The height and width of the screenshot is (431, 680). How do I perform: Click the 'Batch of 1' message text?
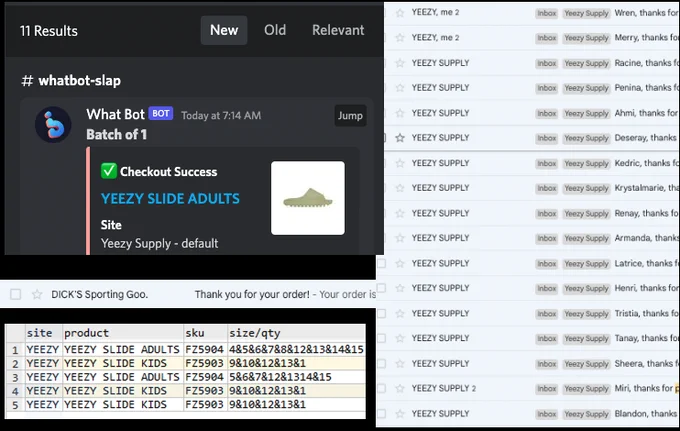click(x=117, y=135)
